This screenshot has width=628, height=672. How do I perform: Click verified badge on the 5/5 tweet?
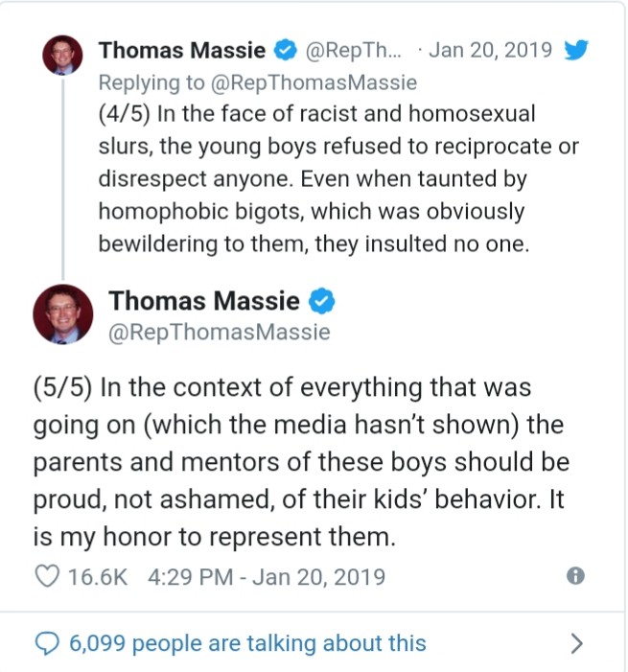pyautogui.click(x=321, y=302)
